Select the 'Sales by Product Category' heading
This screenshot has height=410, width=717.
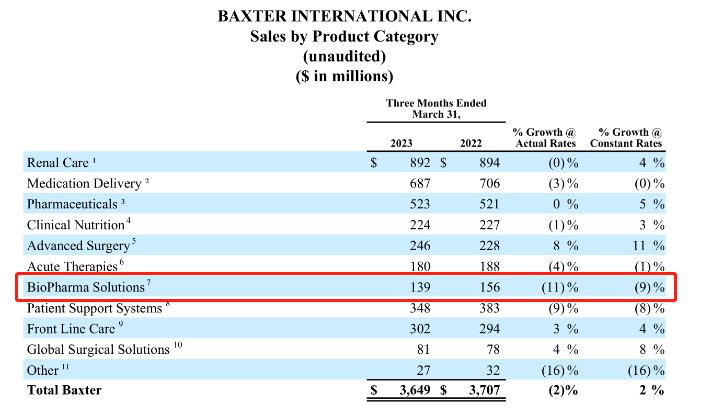344,36
